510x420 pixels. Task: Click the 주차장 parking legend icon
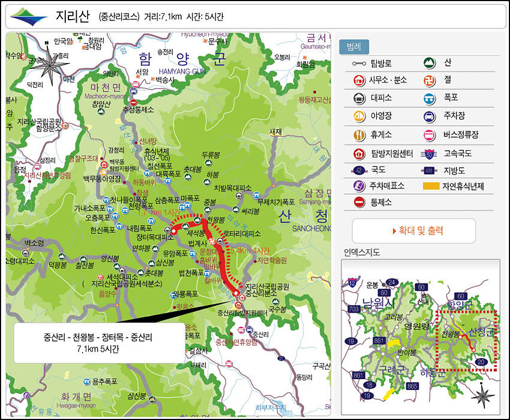coord(430,116)
